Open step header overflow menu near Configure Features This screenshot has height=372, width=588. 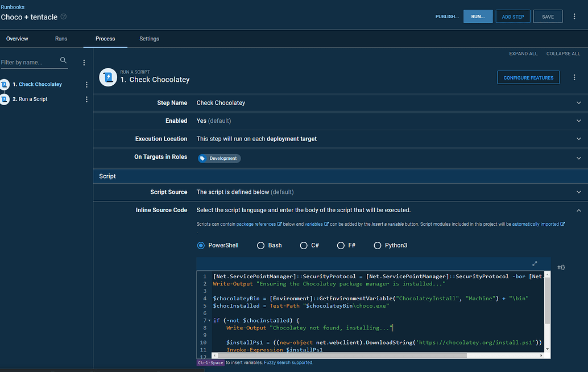574,78
